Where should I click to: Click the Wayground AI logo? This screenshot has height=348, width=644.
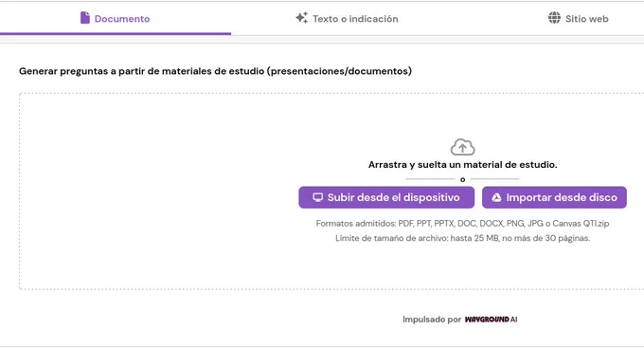491,320
